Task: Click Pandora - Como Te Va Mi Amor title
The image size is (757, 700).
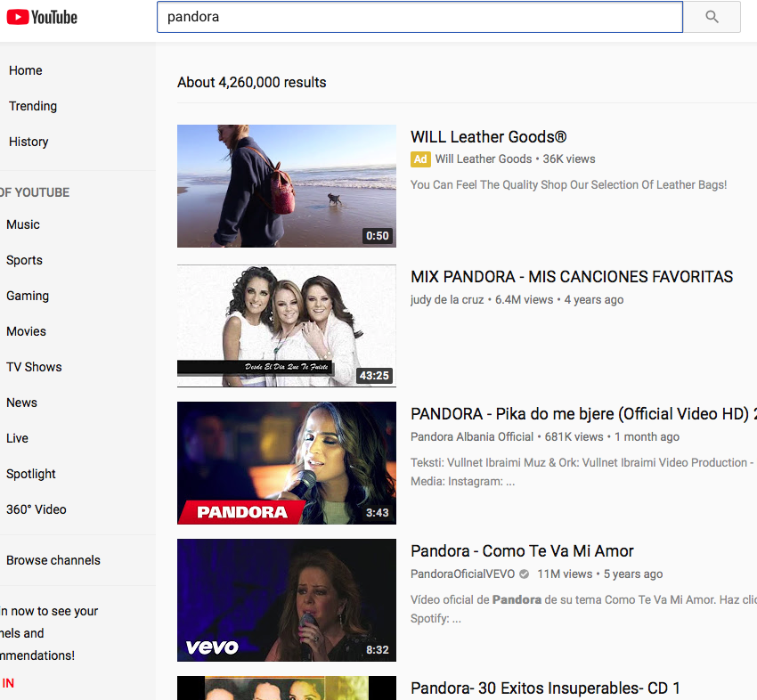Action: 522,551
